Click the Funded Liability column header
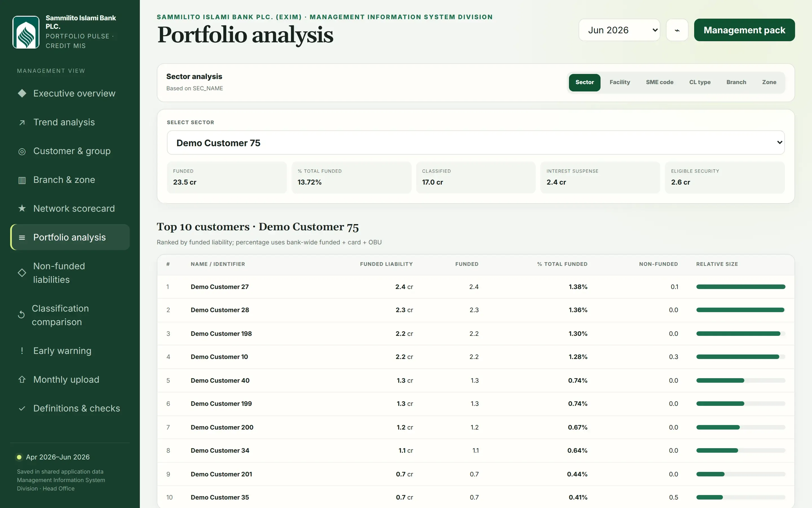This screenshot has width=812, height=508. coord(386,264)
